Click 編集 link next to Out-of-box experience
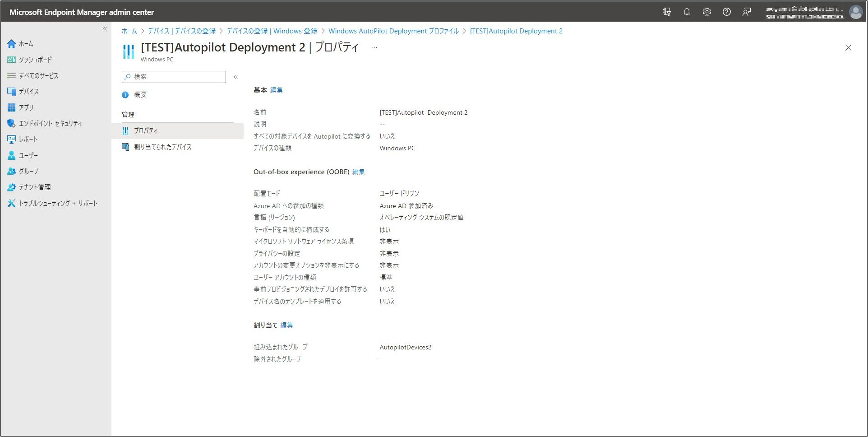The image size is (868, 437). click(x=358, y=172)
